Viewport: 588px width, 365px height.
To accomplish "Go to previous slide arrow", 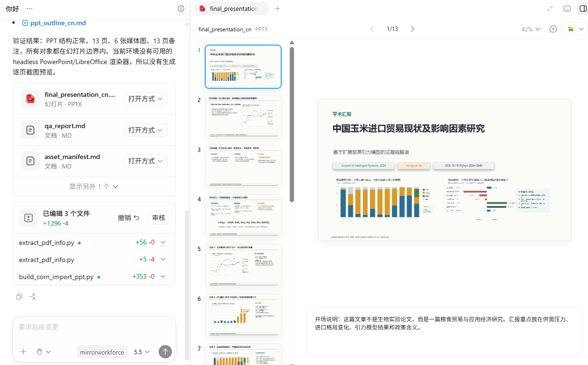I will click(x=372, y=29).
